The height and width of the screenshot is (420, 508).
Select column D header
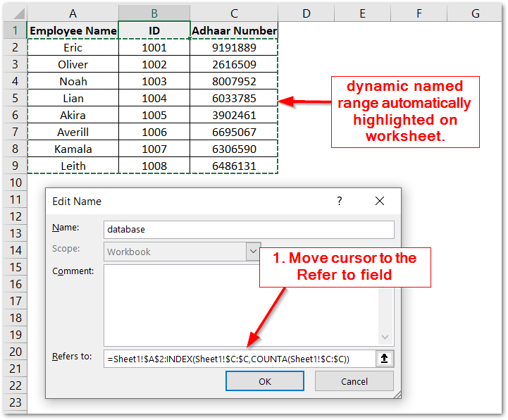pyautogui.click(x=306, y=13)
